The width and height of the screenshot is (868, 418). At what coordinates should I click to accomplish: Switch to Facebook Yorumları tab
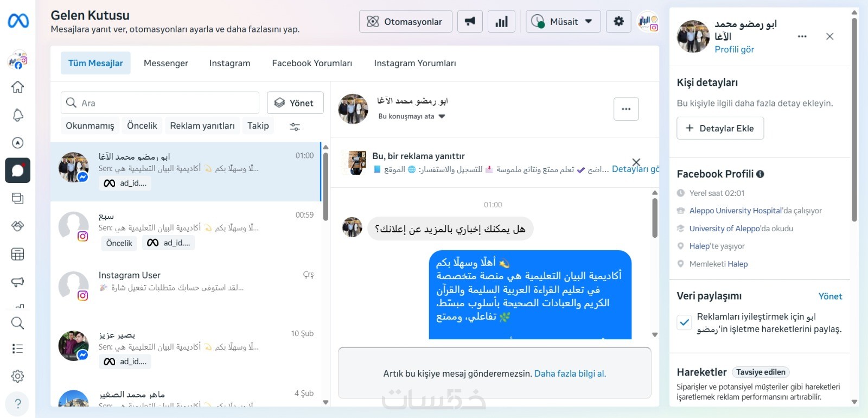click(312, 63)
